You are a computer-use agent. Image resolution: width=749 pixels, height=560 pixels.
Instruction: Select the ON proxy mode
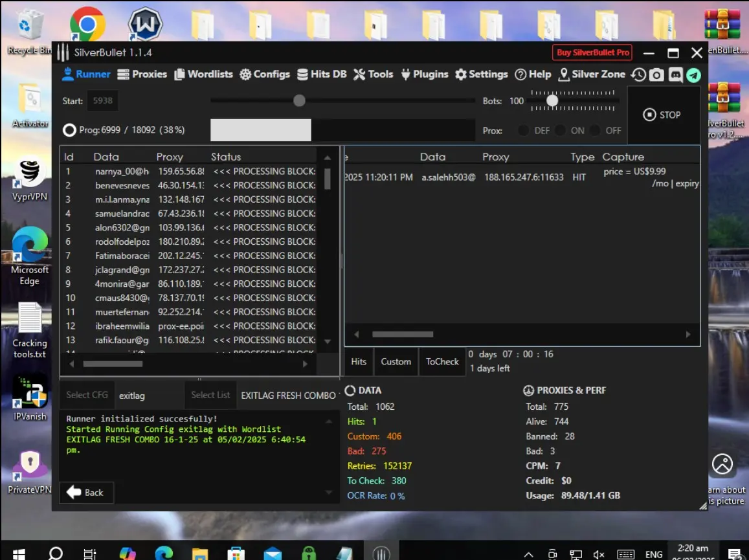[570, 130]
